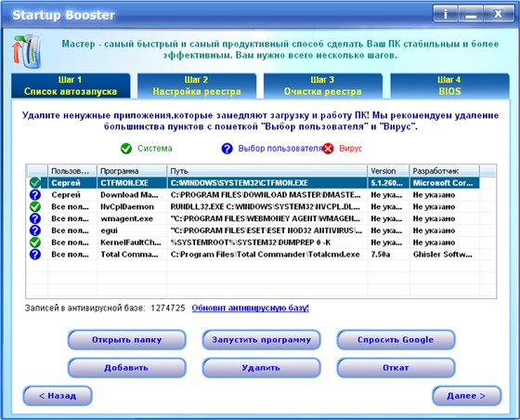Image resolution: width=520 pixels, height=420 pixels.
Task: Click the question icon beside Total Commander
Action: [x=35, y=255]
